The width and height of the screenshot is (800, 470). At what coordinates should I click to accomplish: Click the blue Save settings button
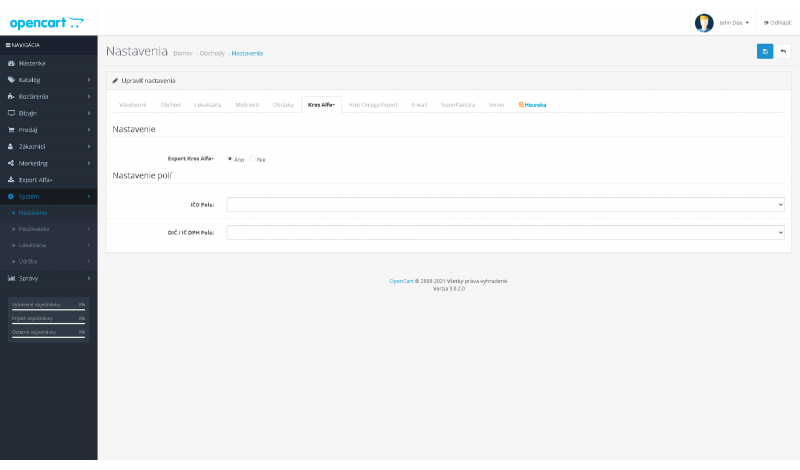tap(765, 51)
